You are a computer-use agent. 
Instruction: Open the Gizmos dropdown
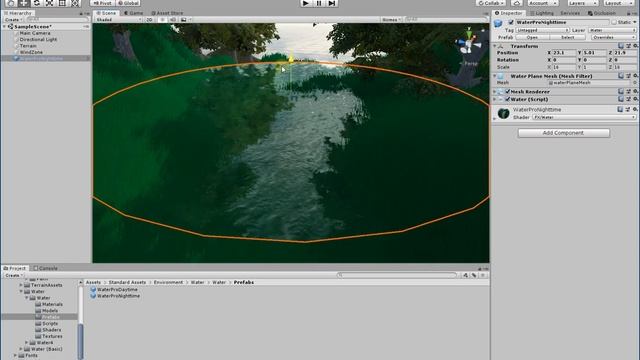click(391, 20)
